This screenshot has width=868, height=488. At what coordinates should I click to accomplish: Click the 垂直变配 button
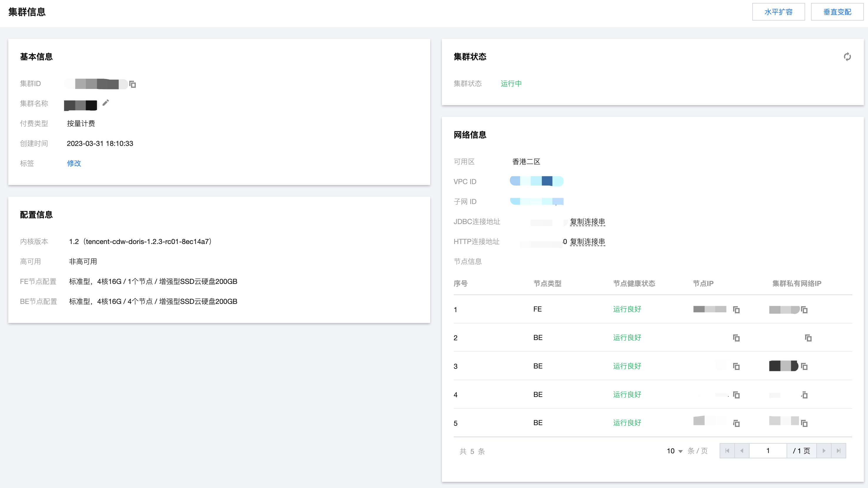tap(837, 12)
